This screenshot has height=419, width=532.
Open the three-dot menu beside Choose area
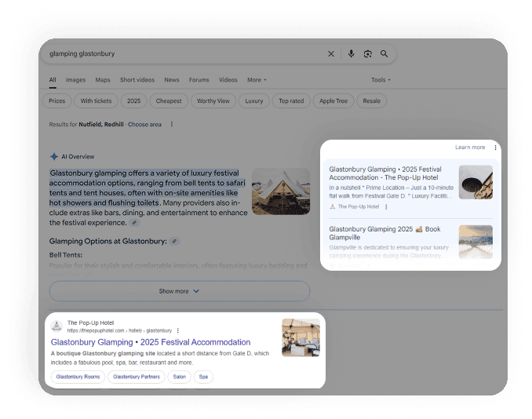click(172, 124)
